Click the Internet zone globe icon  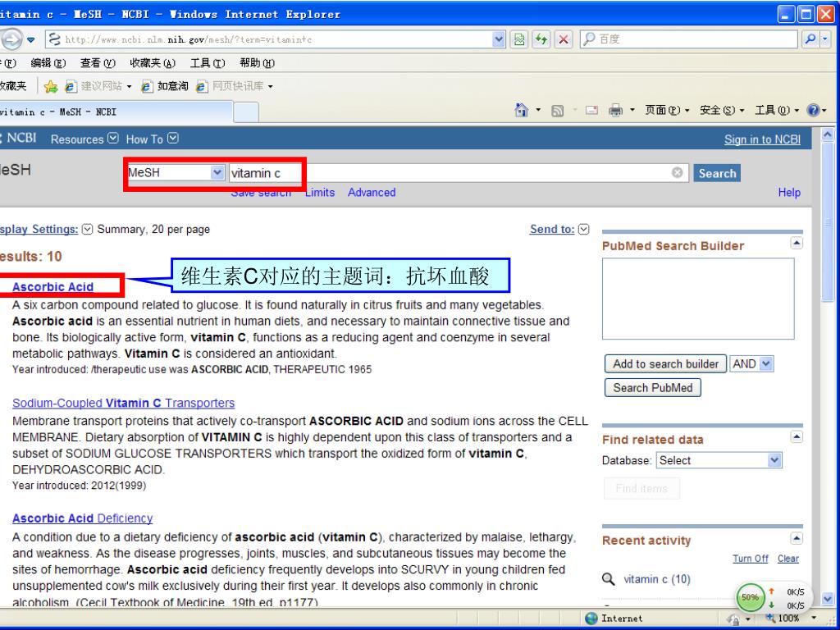point(591,619)
